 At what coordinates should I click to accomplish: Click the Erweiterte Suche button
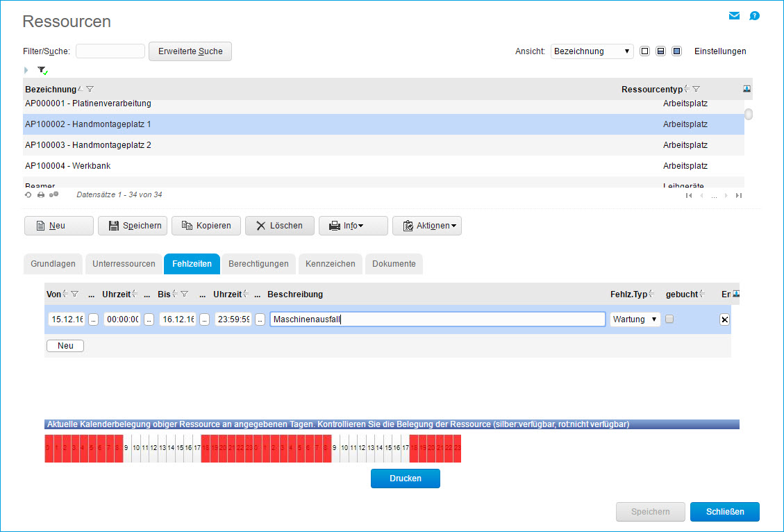pyautogui.click(x=190, y=51)
